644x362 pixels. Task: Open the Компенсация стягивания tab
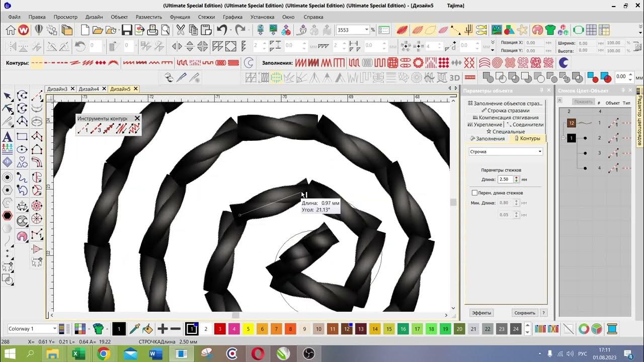[x=505, y=117]
